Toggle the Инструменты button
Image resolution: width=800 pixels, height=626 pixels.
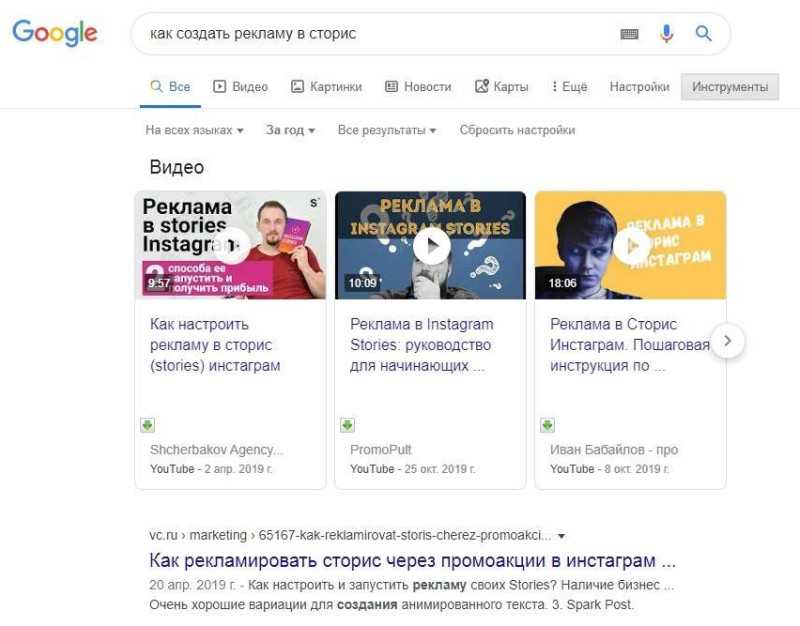730,87
